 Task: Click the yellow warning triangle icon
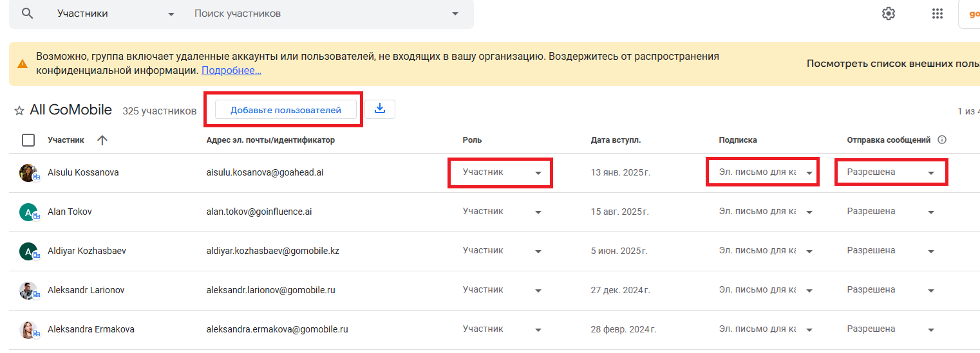click(x=23, y=64)
